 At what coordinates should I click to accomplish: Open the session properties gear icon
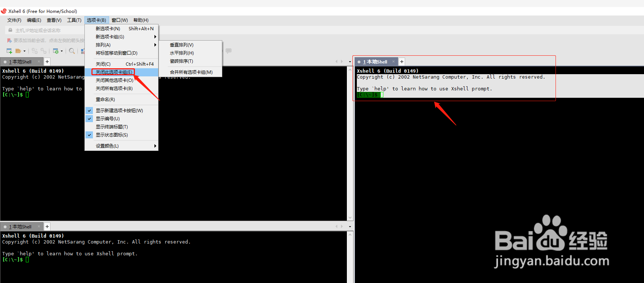(x=56, y=51)
